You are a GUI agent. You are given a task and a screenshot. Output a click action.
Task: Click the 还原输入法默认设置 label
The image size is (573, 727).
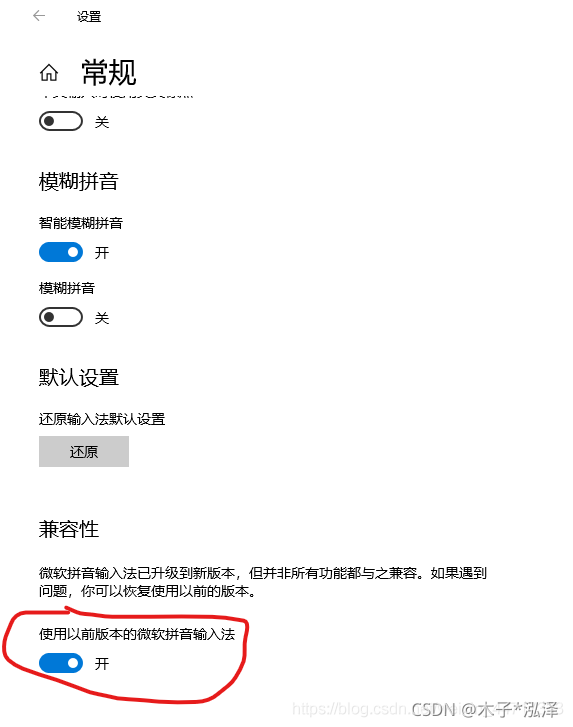tap(102, 419)
